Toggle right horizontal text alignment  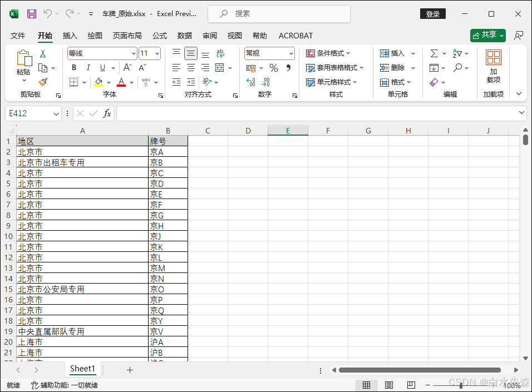[205, 67]
